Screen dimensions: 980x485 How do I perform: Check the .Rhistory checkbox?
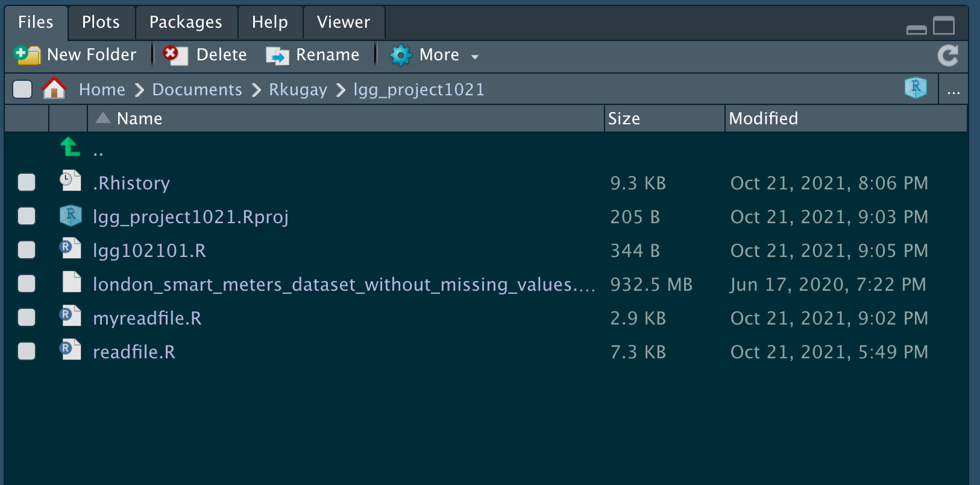click(27, 182)
